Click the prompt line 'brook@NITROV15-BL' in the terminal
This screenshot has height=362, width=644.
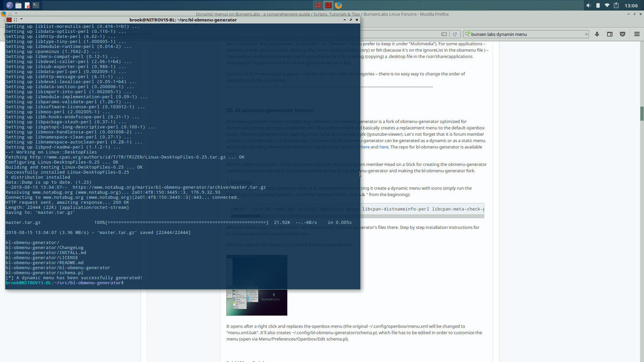pyautogui.click(x=64, y=283)
